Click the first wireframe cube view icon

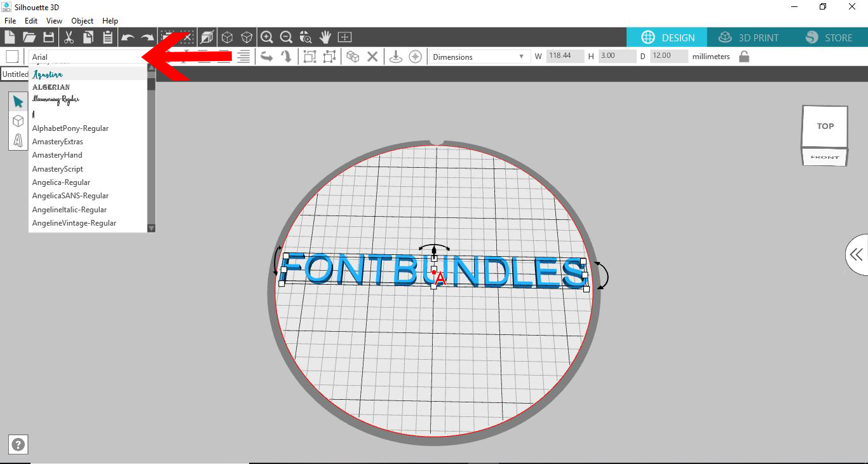(227, 37)
